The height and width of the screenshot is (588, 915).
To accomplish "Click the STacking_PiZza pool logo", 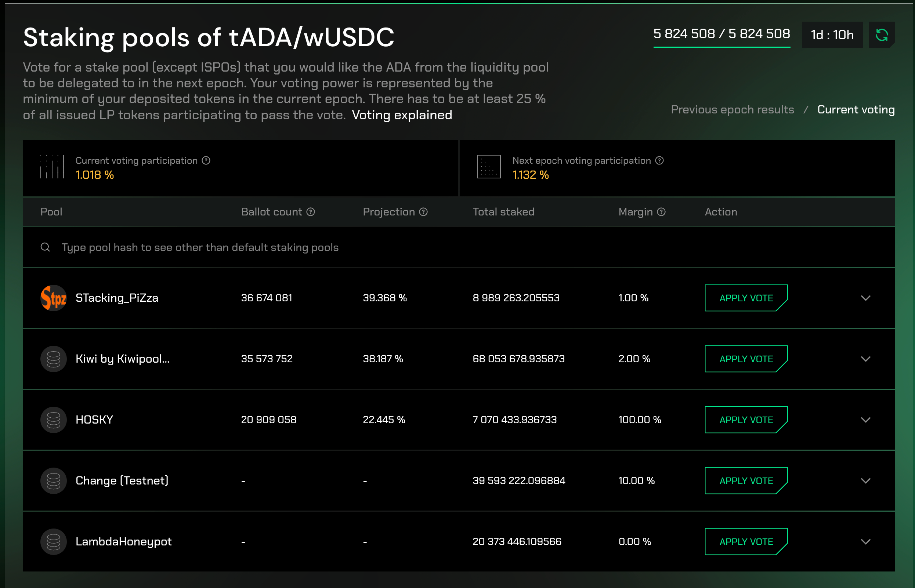I will coord(54,298).
